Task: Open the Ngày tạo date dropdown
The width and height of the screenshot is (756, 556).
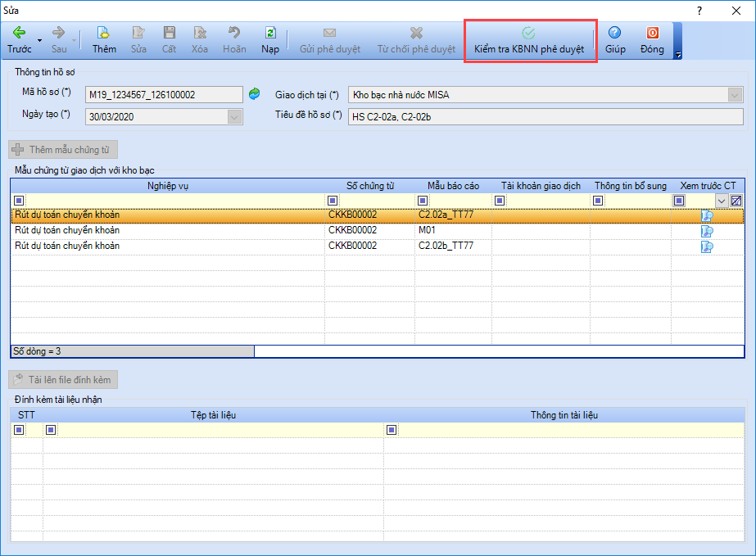Action: (x=234, y=117)
